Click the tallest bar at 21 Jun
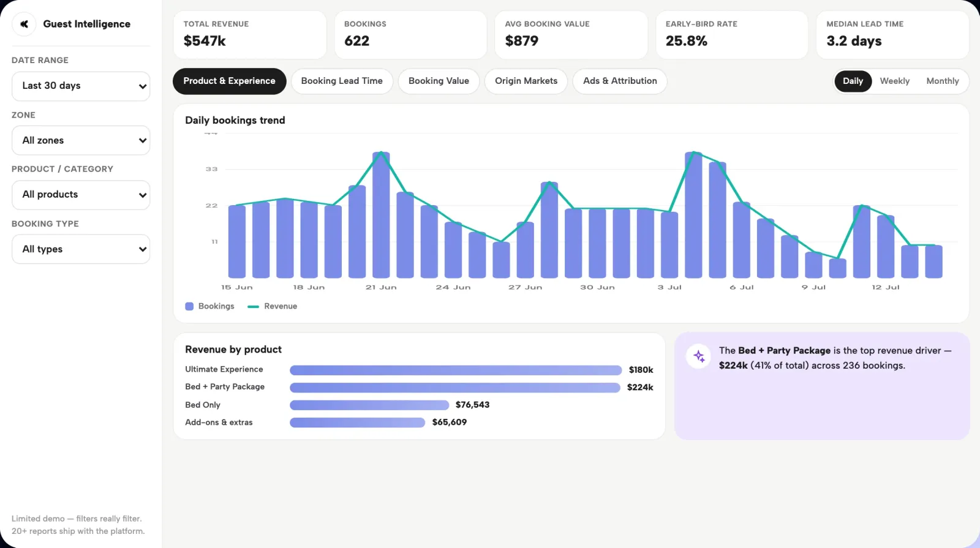980x548 pixels. (381, 215)
